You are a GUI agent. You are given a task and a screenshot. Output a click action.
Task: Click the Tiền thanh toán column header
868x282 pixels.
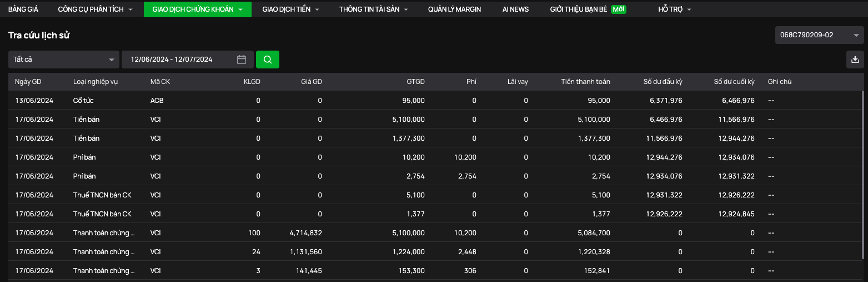585,82
